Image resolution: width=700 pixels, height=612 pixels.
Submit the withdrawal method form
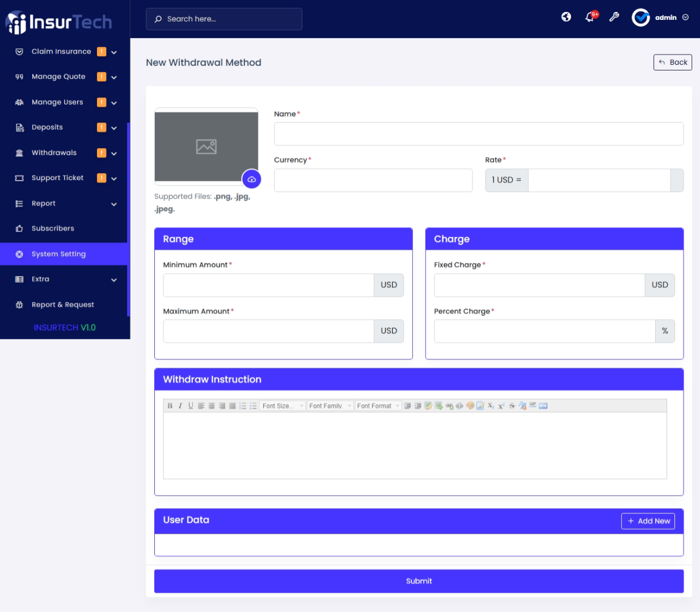(419, 581)
